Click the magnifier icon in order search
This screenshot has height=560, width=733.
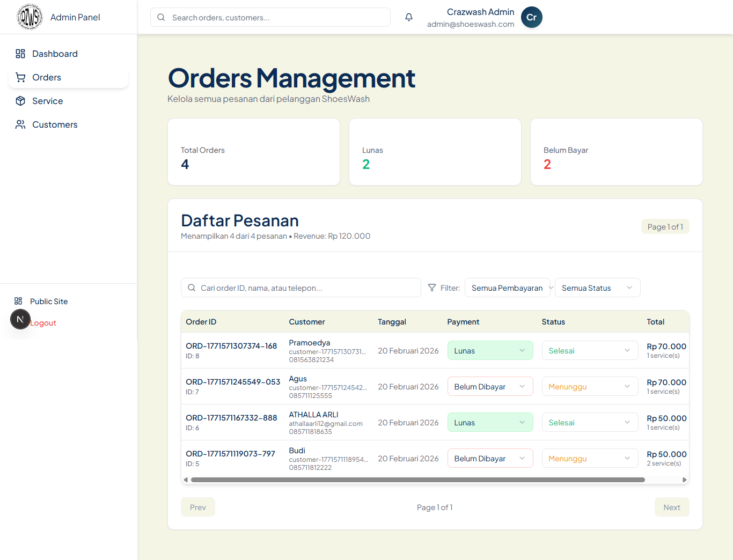[x=192, y=288]
